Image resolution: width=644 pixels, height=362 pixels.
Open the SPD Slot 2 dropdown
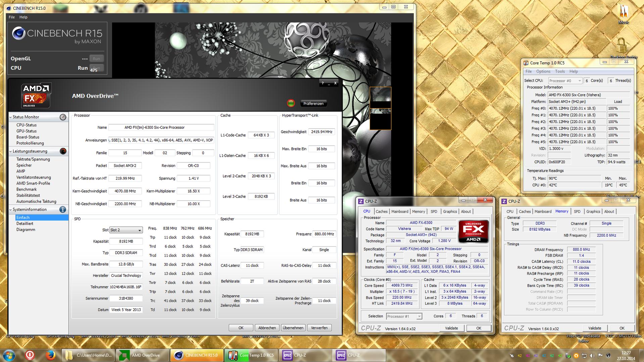coord(126,230)
